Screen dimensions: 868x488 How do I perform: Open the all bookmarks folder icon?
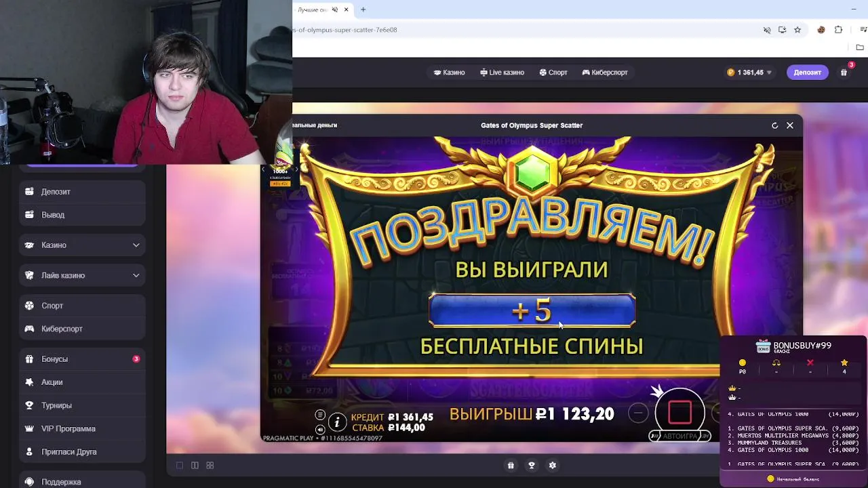(x=860, y=47)
